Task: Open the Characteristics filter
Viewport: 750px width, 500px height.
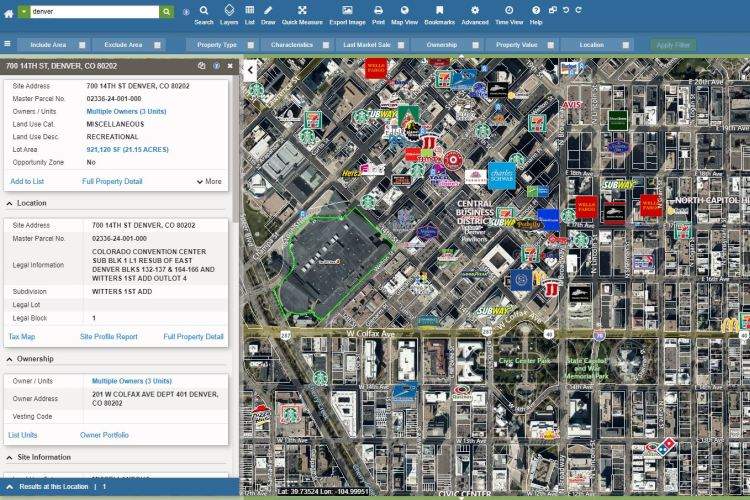Action: coord(292,45)
